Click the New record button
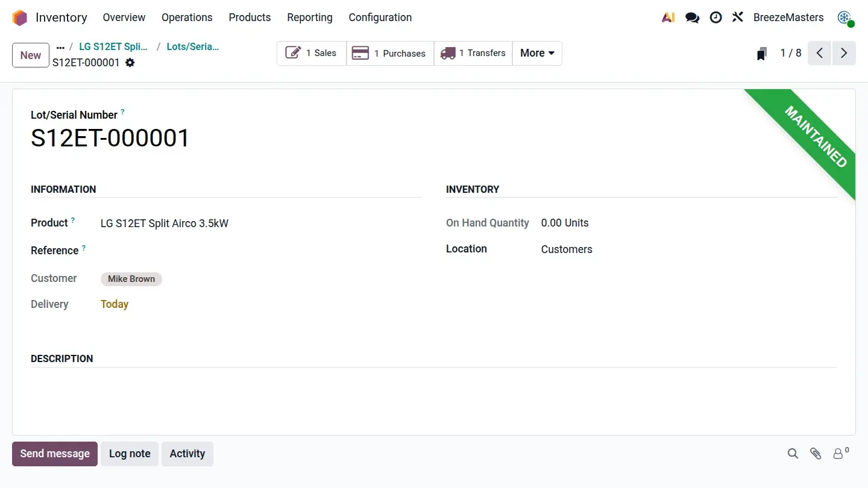This screenshot has height=488, width=868. pyautogui.click(x=31, y=55)
